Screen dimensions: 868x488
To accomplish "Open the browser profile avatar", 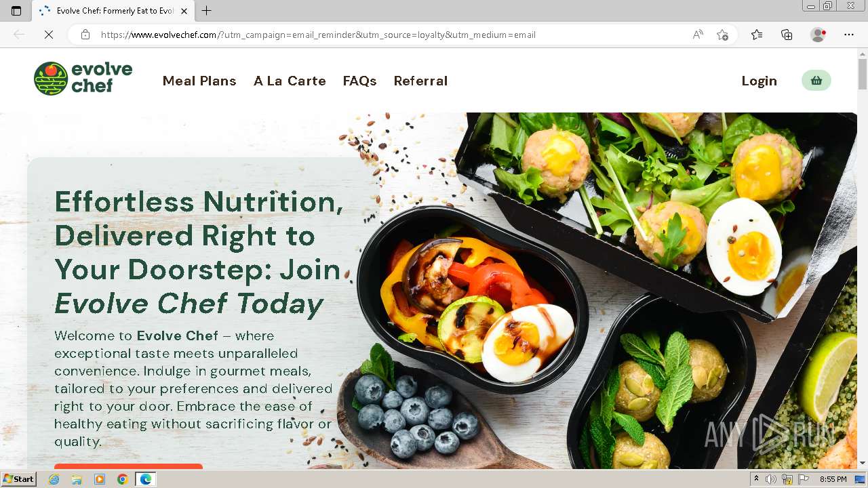I will 818,35.
